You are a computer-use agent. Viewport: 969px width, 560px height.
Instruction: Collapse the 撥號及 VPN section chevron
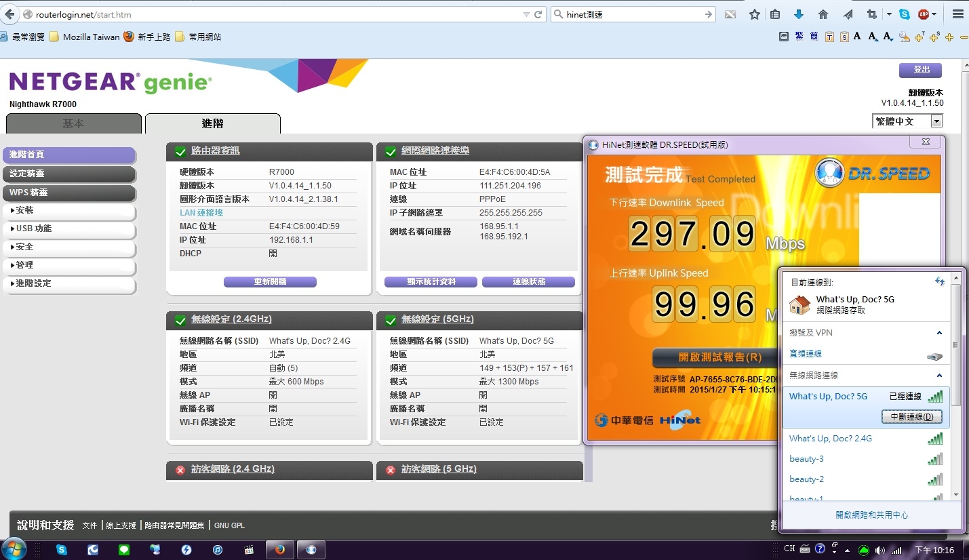pyautogui.click(x=940, y=333)
